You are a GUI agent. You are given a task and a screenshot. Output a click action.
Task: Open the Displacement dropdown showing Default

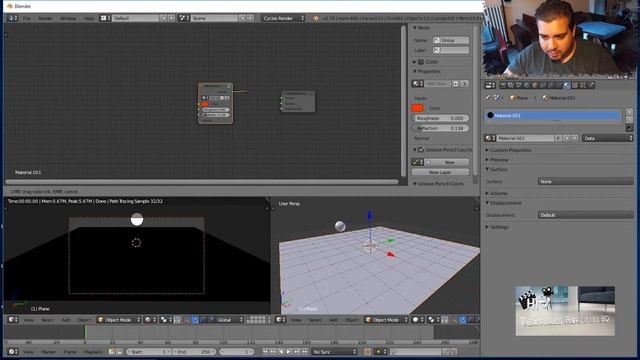(585, 215)
